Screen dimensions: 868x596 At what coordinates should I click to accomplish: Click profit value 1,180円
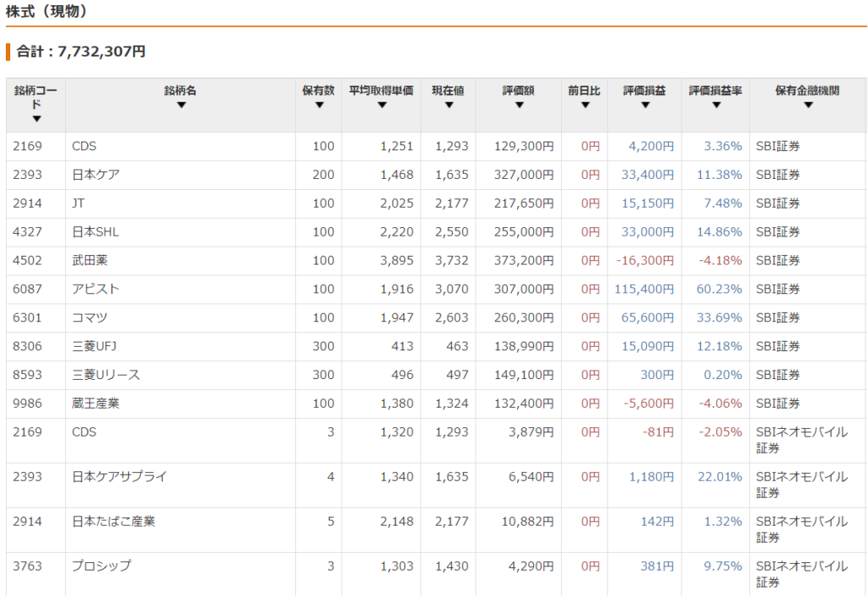[x=652, y=476]
